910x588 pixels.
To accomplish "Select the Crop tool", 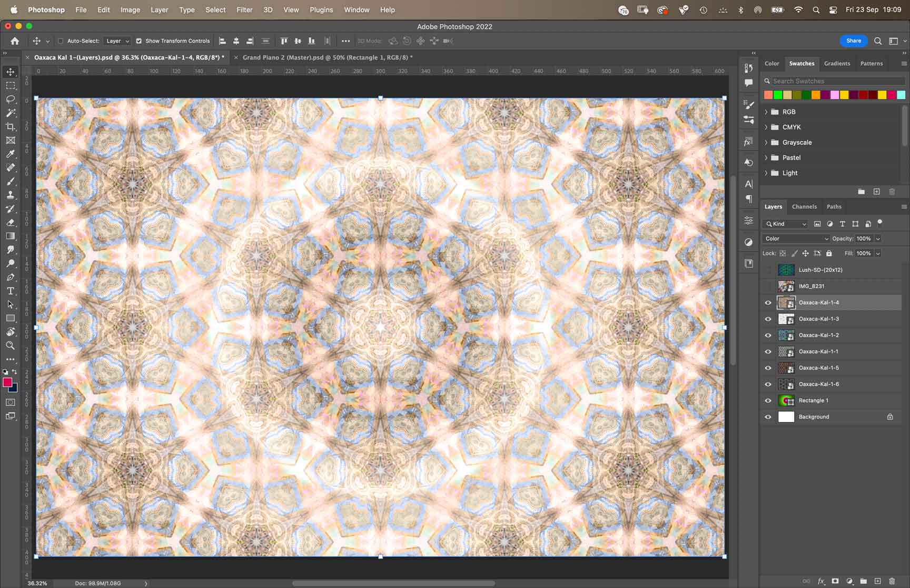I will [x=11, y=126].
